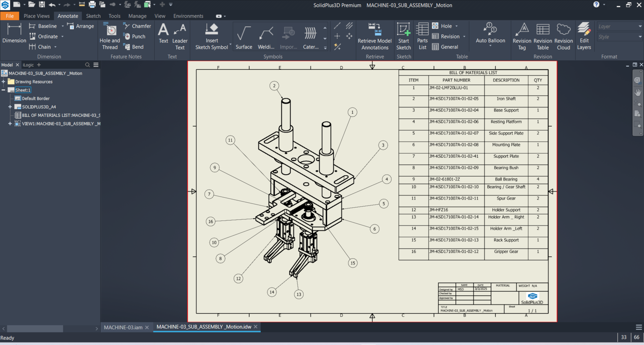This screenshot has height=345, width=644.
Task: Open the Baseline dimension dropdown
Action: click(63, 26)
